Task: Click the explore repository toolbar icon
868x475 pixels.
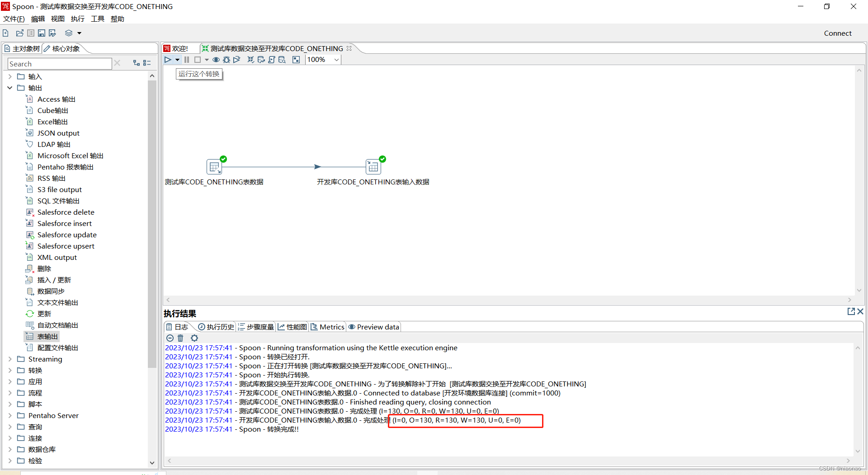Action: click(x=31, y=33)
